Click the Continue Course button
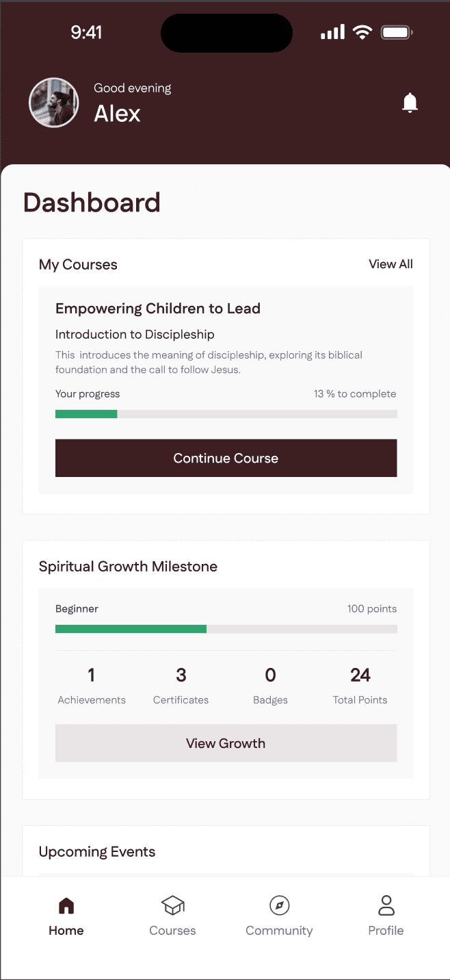 [226, 458]
